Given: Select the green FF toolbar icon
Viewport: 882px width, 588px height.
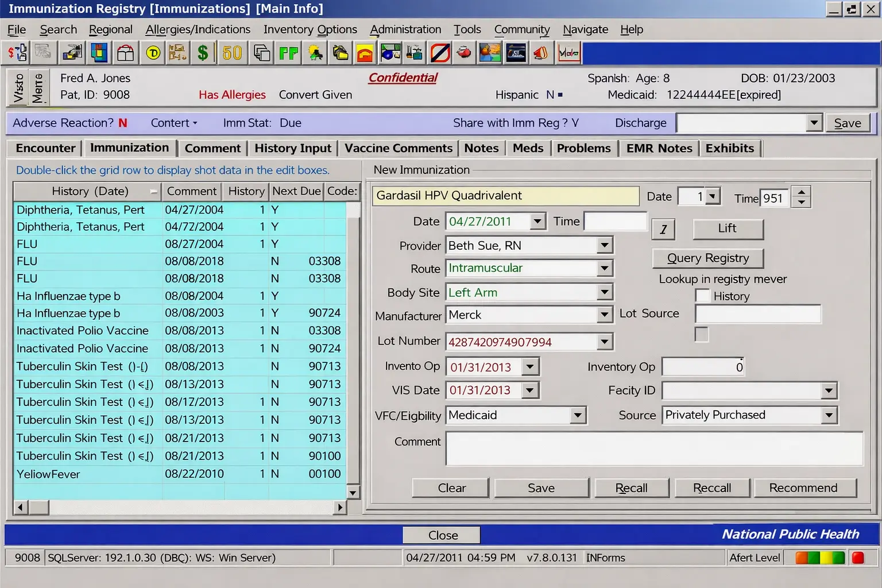Looking at the screenshot, I should tap(288, 52).
